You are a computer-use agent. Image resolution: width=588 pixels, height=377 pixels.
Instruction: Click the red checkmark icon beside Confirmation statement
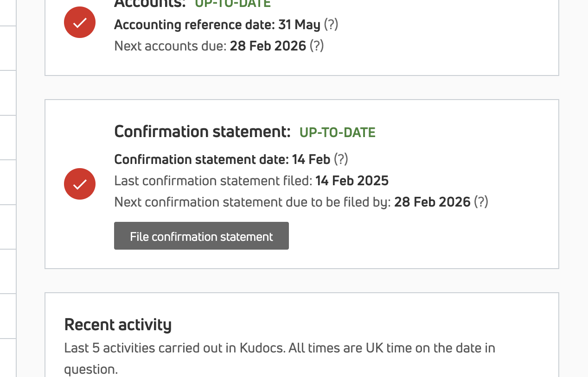click(80, 184)
